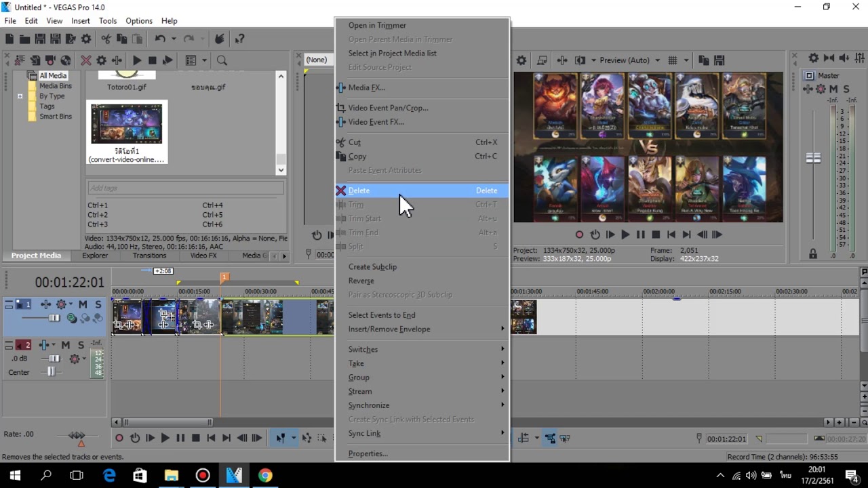Choose Delete in the context menu
Image resolution: width=868 pixels, height=488 pixels.
[x=422, y=190]
